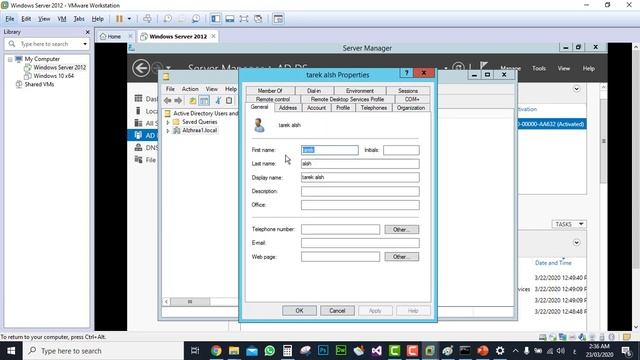The width and height of the screenshot is (640, 360).
Task: Open the VM menu
Action: point(62,19)
